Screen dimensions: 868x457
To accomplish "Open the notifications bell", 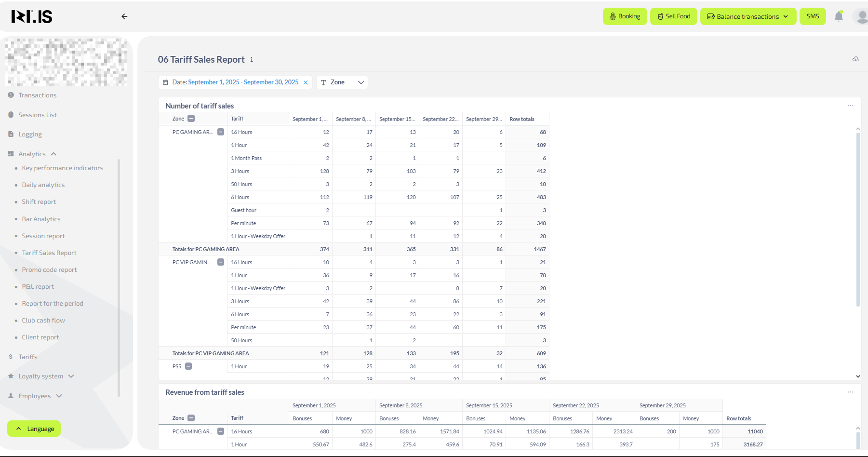I will tap(839, 16).
